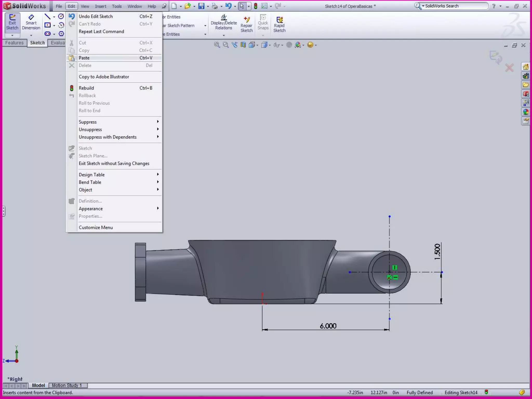
Task: Open the Appearances color ball task pane tab
Action: click(x=526, y=112)
